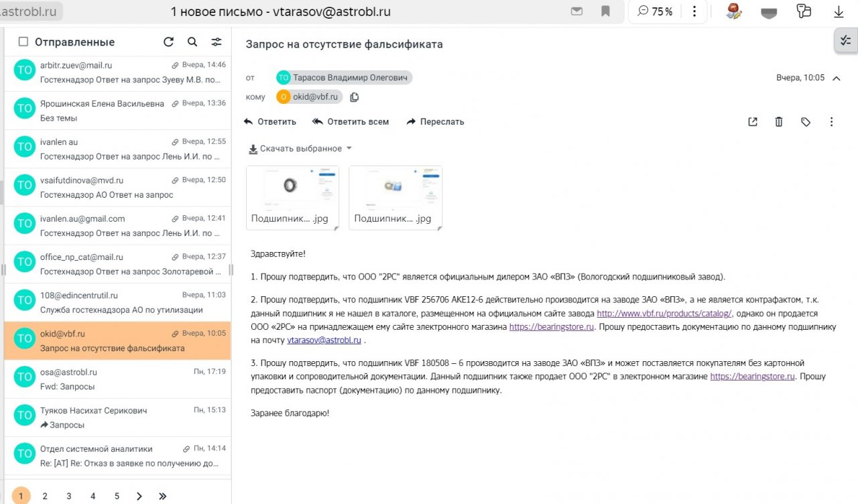Open the first Подшипник .jpg attachment thumbnail
Viewport: 858px width, 504px height.
292,198
